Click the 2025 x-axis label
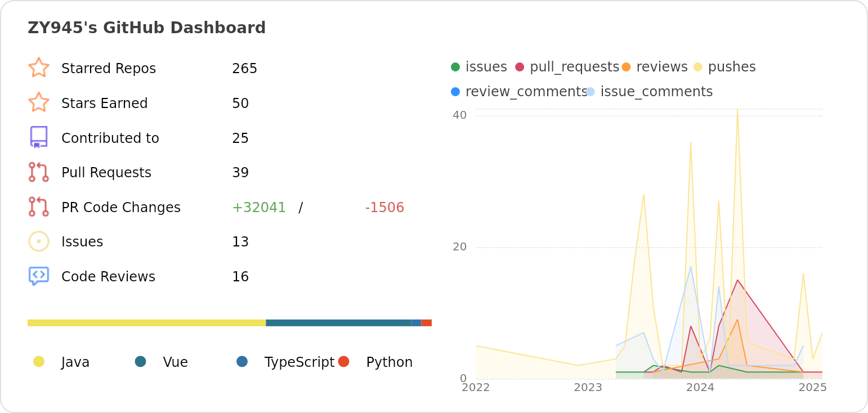Viewport: 868px width, 413px height. point(812,388)
